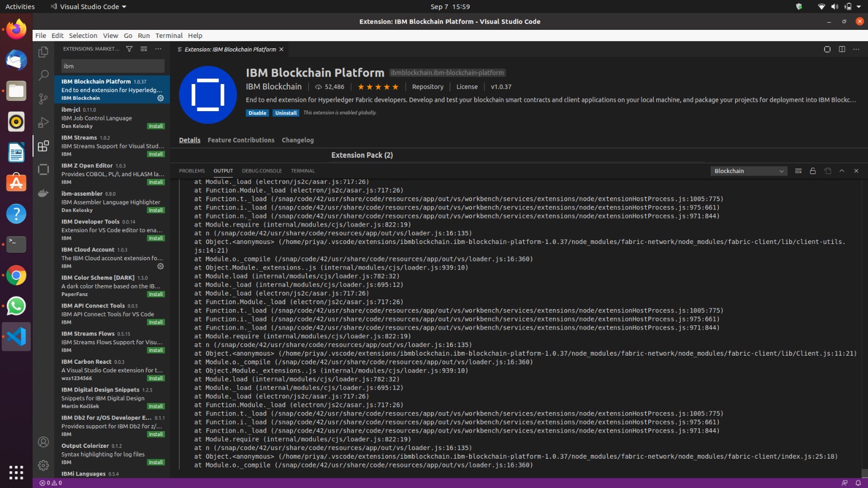
Task: Open Source Control view
Action: (43, 99)
